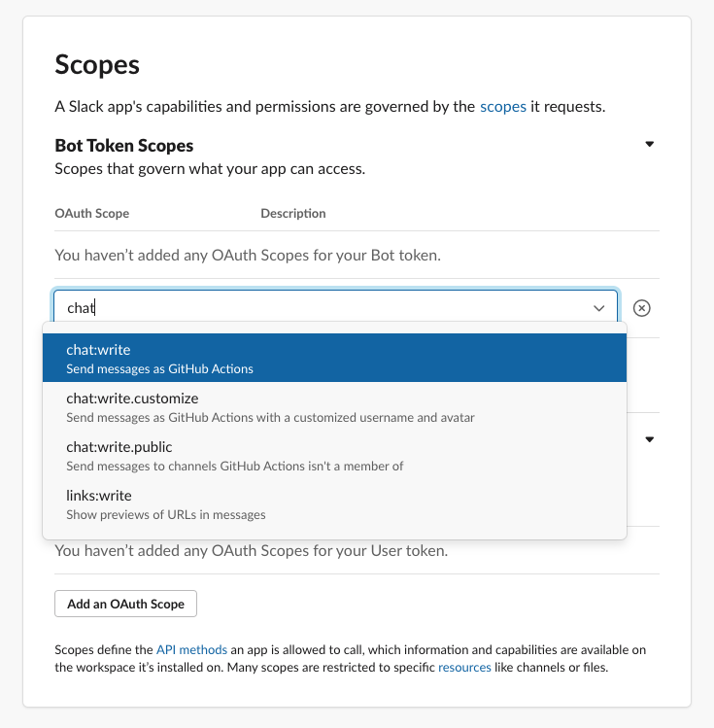Click the Add an OAuth Scope button
The width and height of the screenshot is (714, 728).
[x=125, y=604]
